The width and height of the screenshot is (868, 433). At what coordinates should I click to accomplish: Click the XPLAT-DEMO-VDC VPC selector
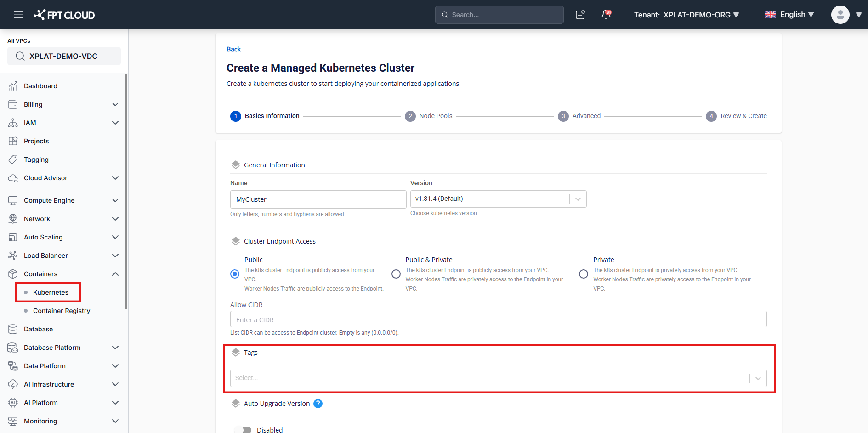64,56
